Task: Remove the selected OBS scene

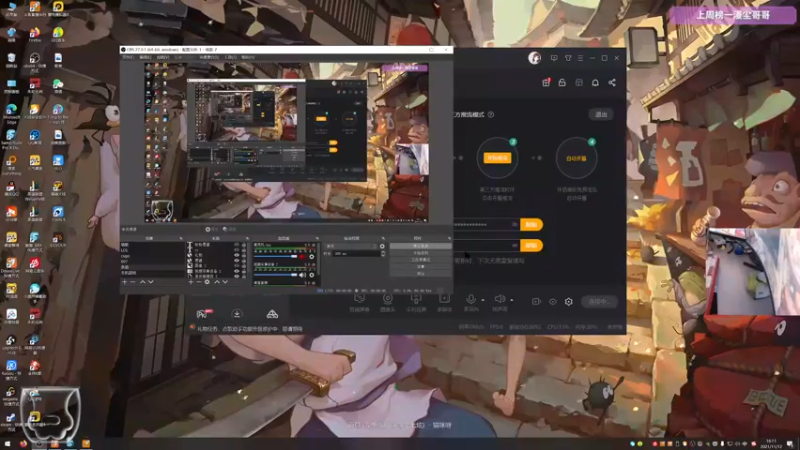Action: [133, 282]
